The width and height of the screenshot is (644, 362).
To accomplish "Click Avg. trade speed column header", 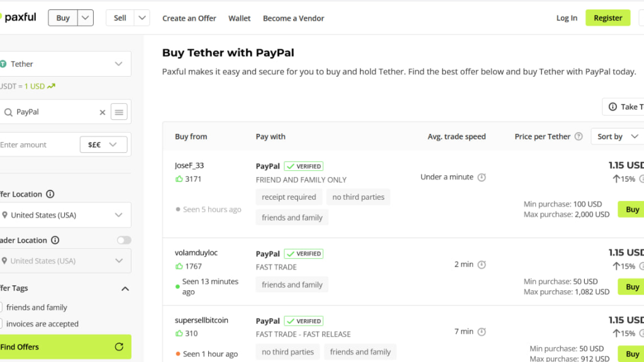I will 457,136.
